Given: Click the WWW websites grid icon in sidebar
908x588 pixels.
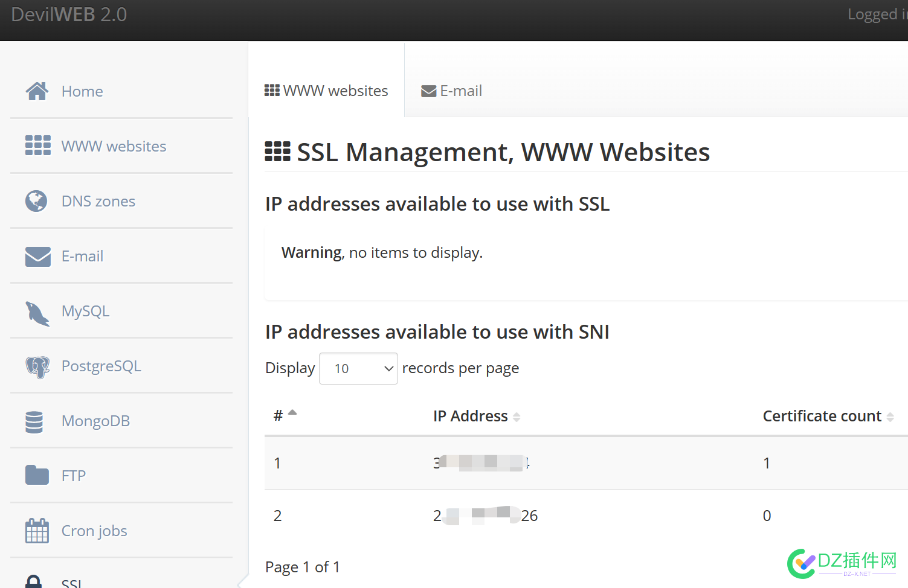Looking at the screenshot, I should click(x=37, y=145).
